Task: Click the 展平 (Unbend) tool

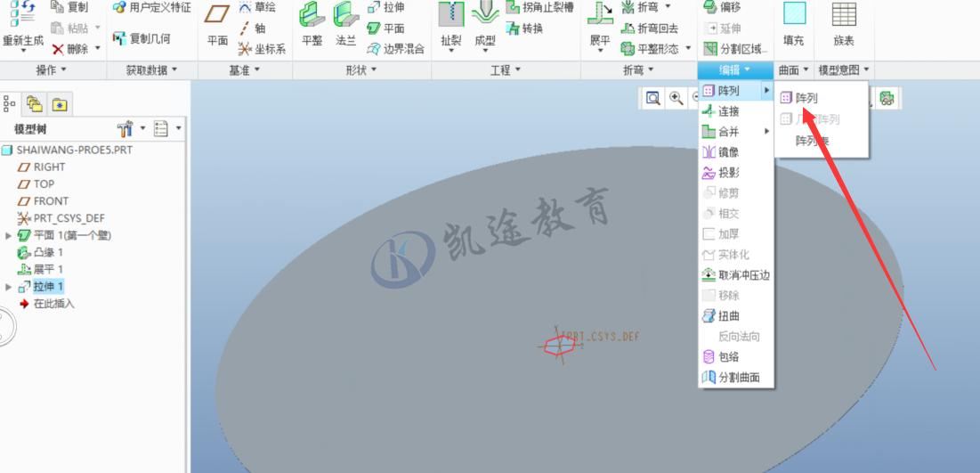Action: [600, 25]
